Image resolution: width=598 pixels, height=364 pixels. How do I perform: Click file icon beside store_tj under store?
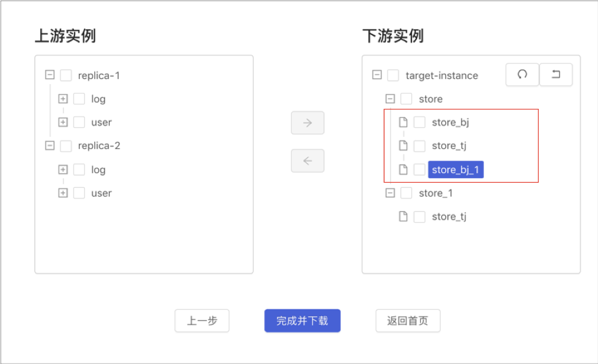pos(403,146)
